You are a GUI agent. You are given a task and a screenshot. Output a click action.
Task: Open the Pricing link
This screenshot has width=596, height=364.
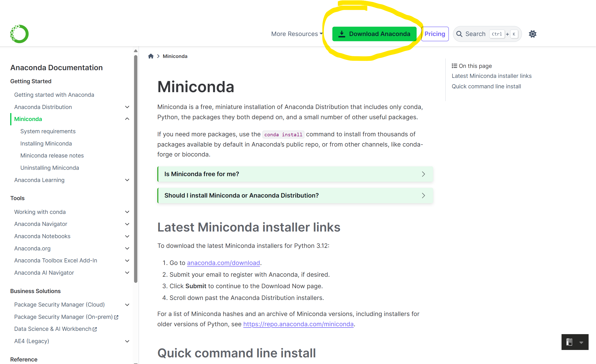click(435, 34)
